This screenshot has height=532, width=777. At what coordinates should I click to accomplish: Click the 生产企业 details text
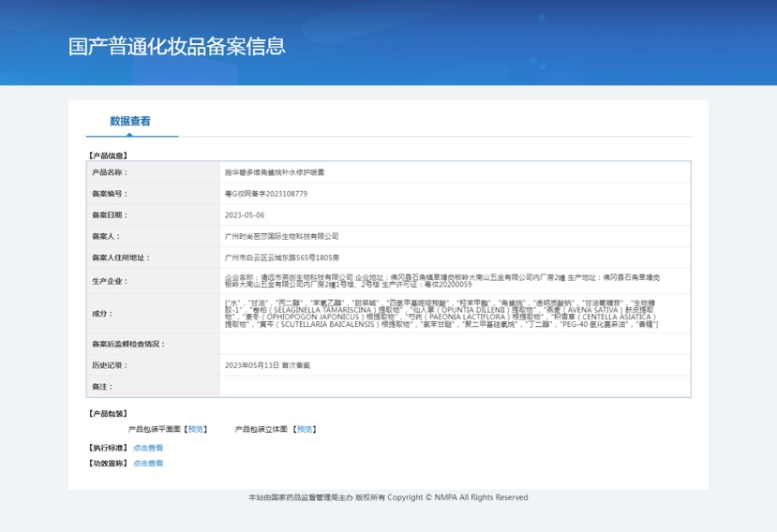[442, 281]
